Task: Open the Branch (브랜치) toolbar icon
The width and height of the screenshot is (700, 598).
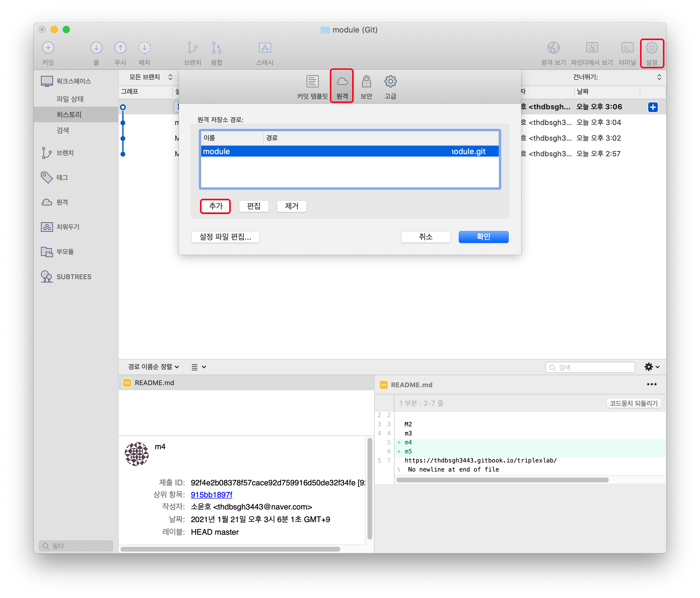Action: tap(192, 48)
